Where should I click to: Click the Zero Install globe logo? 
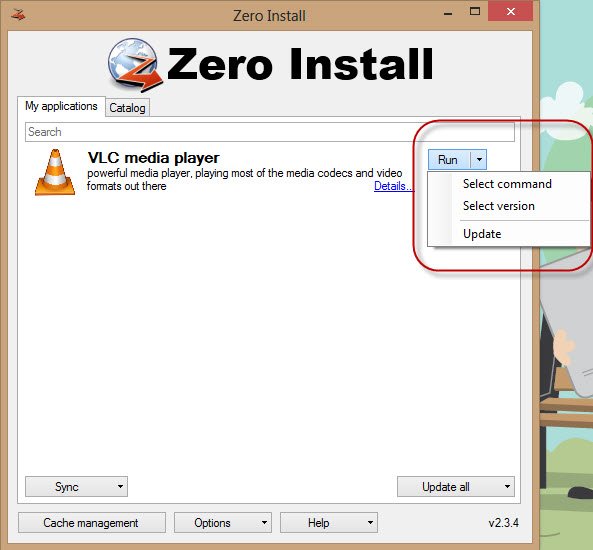coord(135,65)
